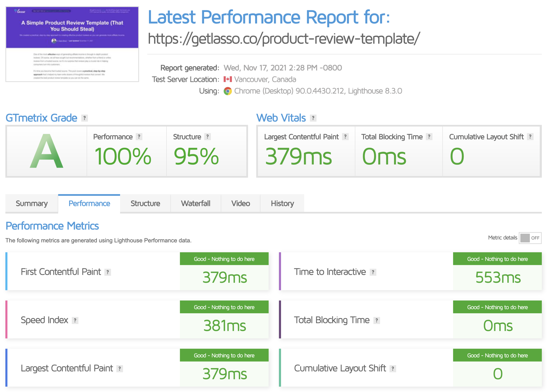Open the Waterfall tab
This screenshot has width=548, height=392.
tap(196, 203)
